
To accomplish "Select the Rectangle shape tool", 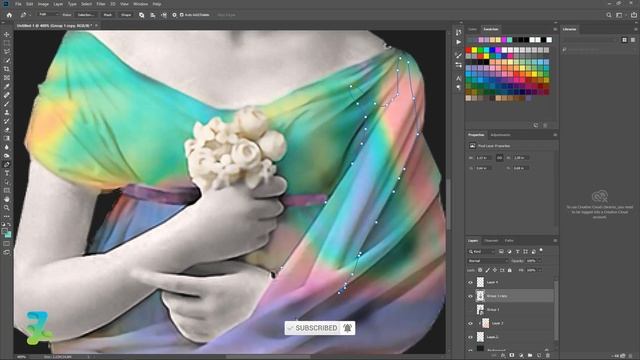I will click(7, 191).
